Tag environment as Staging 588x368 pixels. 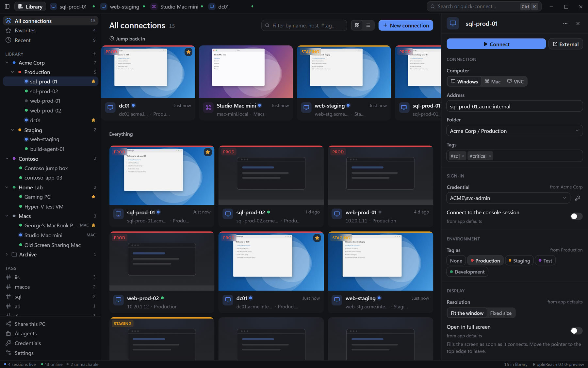pyautogui.click(x=519, y=261)
